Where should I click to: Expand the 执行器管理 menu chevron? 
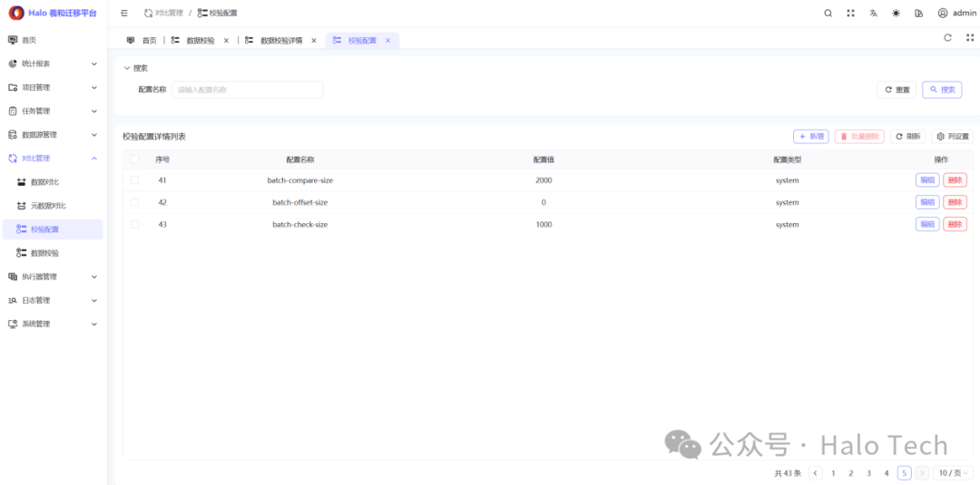click(94, 276)
